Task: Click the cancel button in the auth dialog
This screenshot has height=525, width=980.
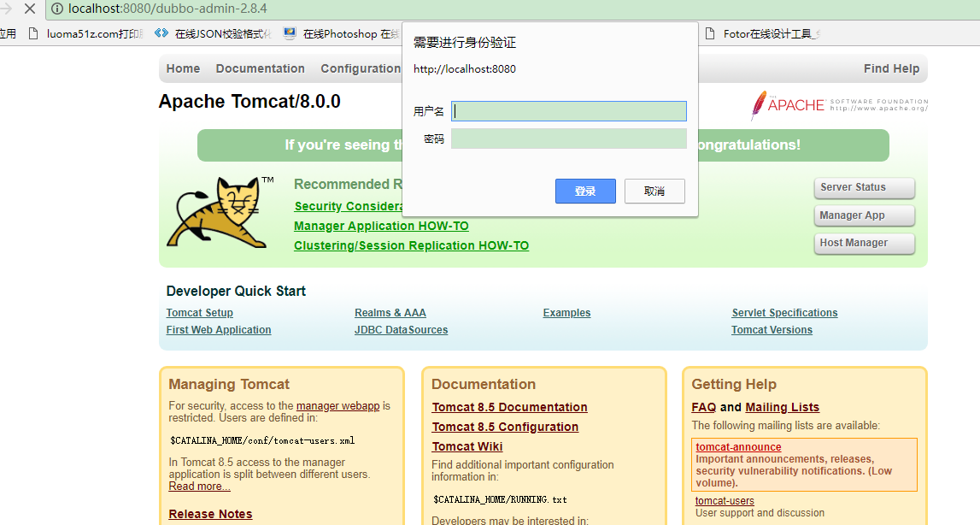Action: click(x=654, y=191)
